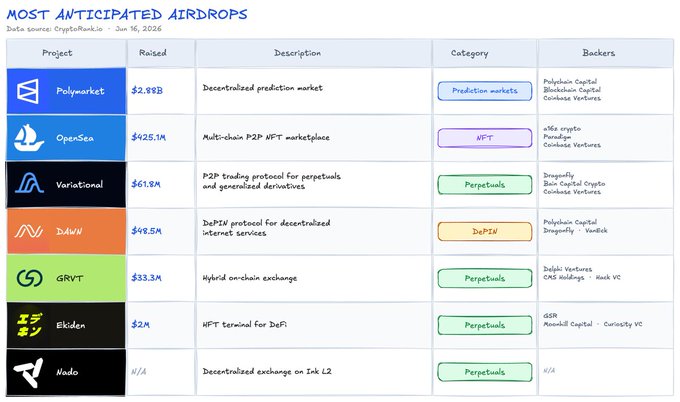Click the MOST ANTICIPATED AIRDROPS title
Screen dimensions: 680x402
[x=127, y=14]
